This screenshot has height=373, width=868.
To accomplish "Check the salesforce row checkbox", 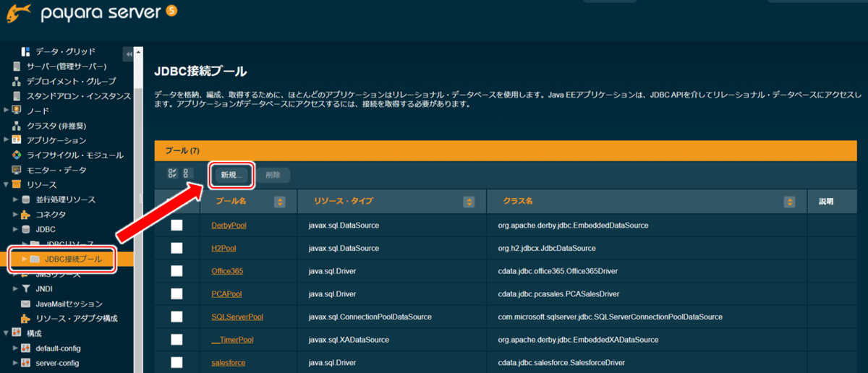I will click(x=176, y=362).
